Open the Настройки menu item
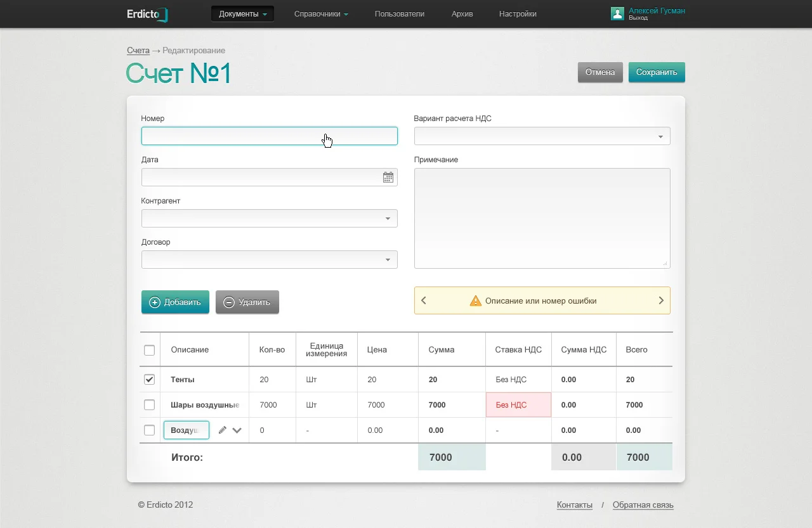The image size is (812, 528). tap(518, 14)
